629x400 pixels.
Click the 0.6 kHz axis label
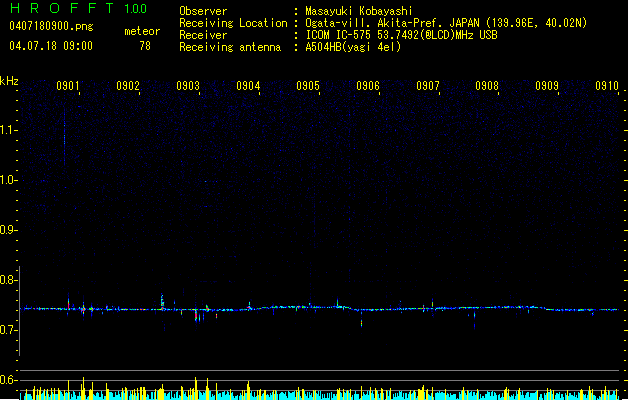pyautogui.click(x=8, y=380)
